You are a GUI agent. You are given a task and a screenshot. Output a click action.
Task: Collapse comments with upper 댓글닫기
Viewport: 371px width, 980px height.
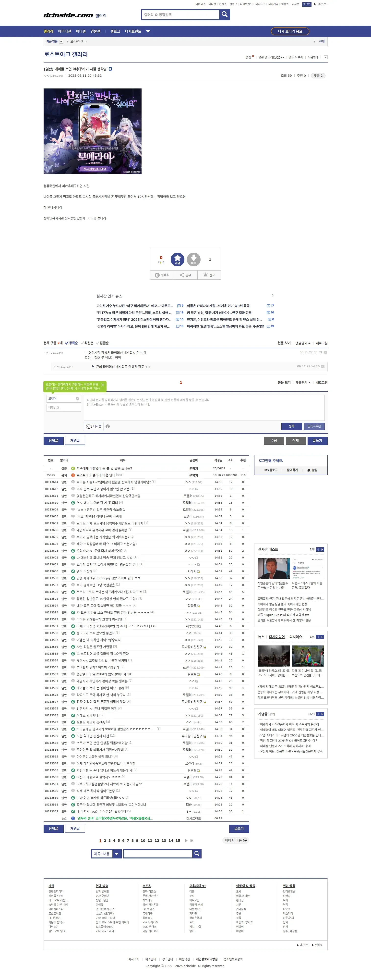(303, 343)
